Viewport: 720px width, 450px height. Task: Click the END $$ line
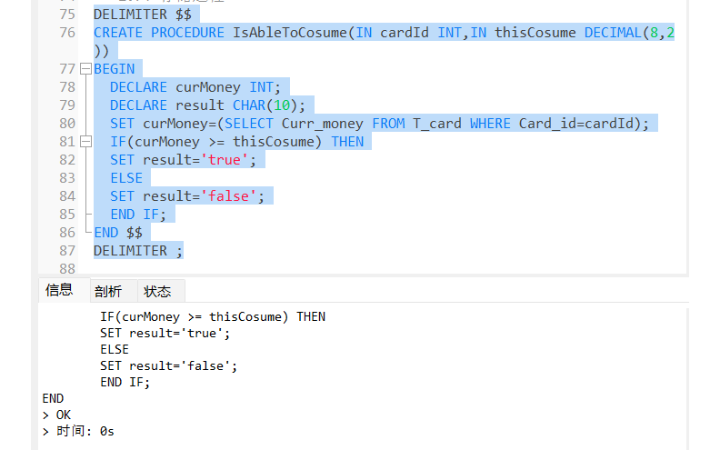pos(118,232)
